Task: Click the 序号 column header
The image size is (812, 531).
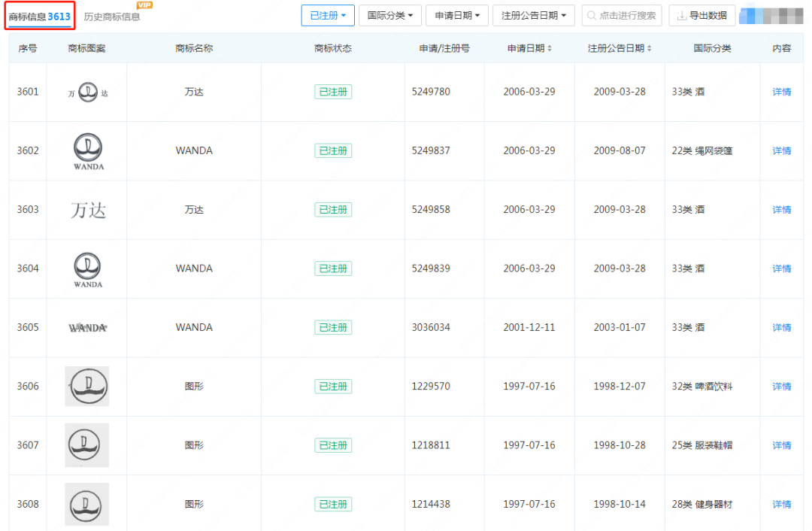Action: point(28,48)
